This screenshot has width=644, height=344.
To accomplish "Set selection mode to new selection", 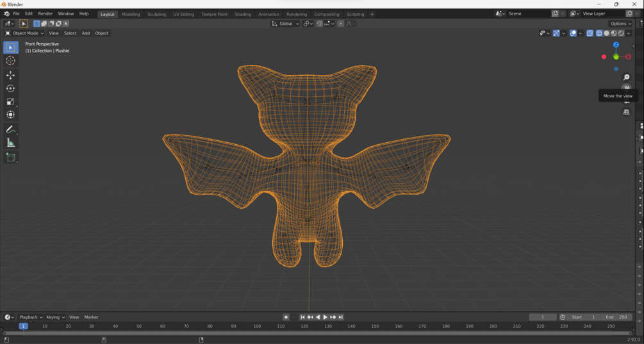I will point(37,24).
